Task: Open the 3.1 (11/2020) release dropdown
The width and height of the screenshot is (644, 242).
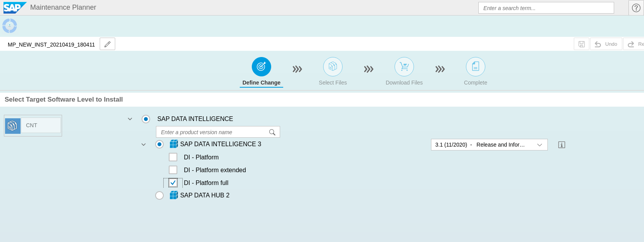Action: point(489,145)
